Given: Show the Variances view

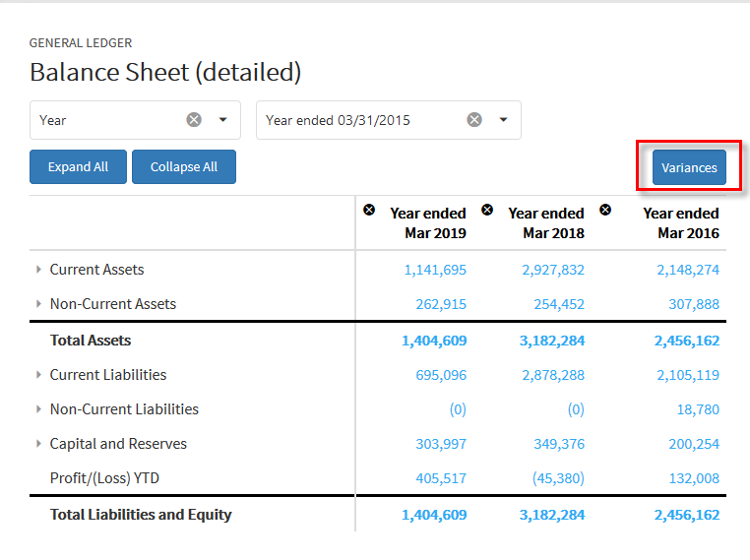Looking at the screenshot, I should pyautogui.click(x=689, y=167).
